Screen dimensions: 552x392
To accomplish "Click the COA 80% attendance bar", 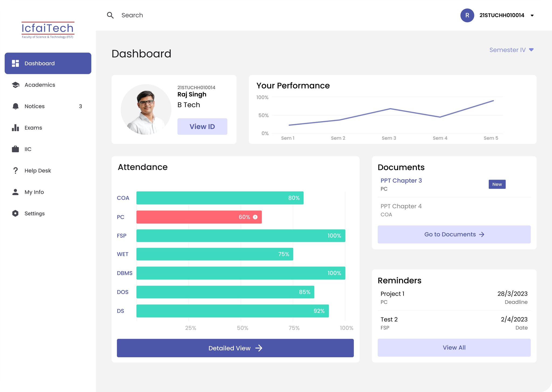I will point(220,198).
